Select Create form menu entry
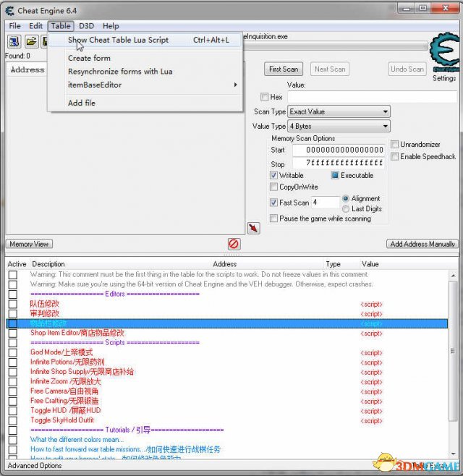Screen dimensions: 463x476 pyautogui.click(x=145, y=58)
